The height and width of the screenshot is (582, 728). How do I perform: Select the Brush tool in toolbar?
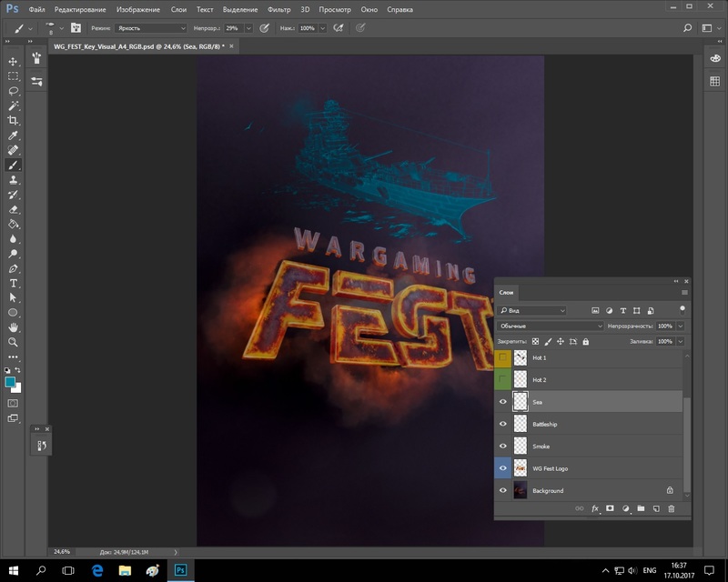click(x=13, y=165)
